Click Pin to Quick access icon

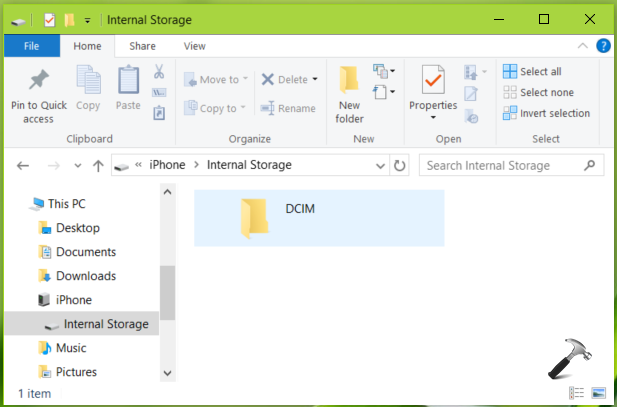pos(39,80)
